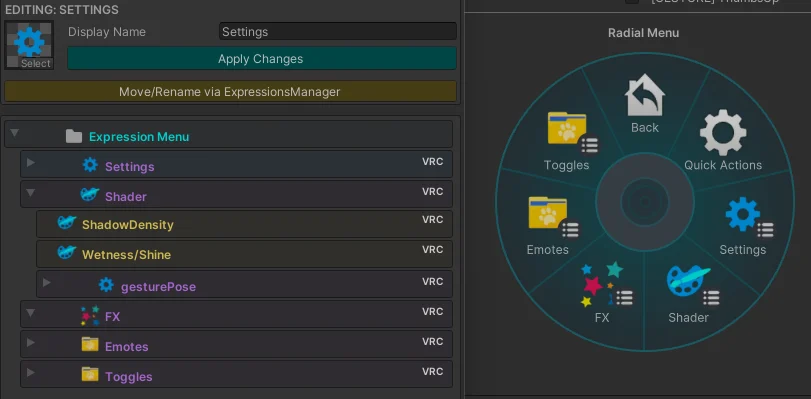Click the VRC tag on Toggles row
This screenshot has width=811, height=399.
tap(432, 372)
